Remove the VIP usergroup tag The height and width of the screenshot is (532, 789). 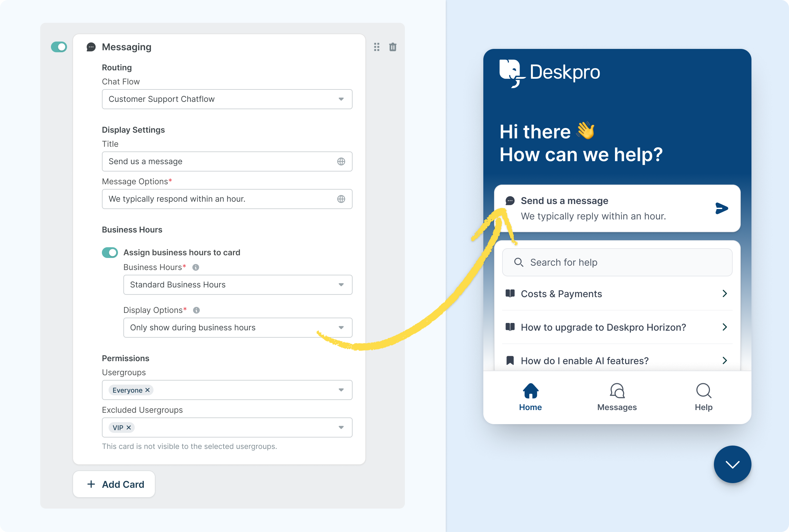[129, 427]
